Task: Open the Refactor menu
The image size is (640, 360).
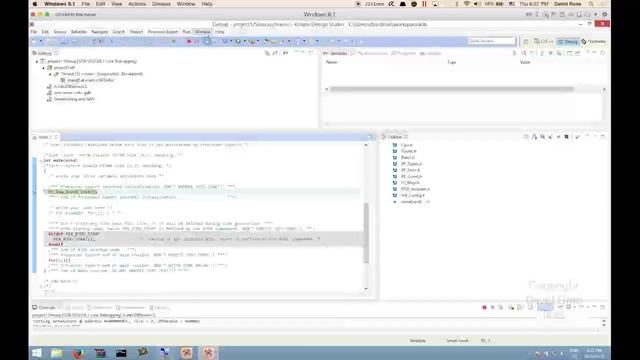Action: (x=79, y=32)
